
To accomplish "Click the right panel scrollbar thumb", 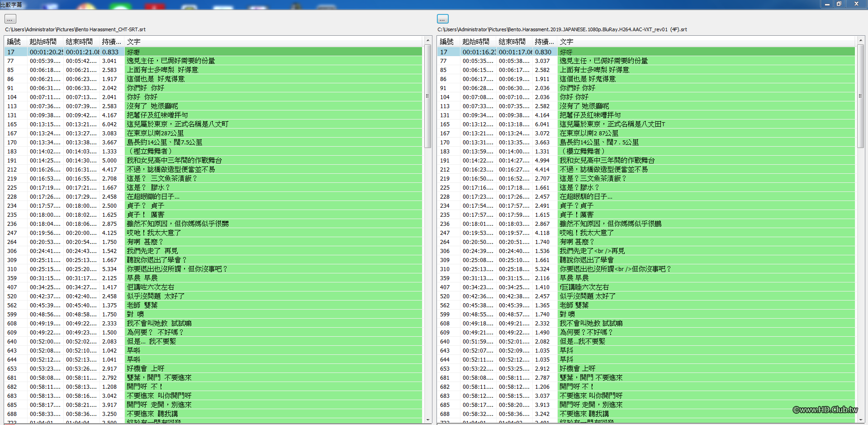I will coord(860,96).
